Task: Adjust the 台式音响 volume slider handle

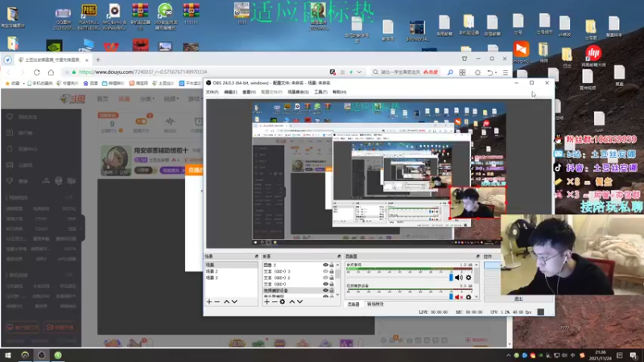Action: [451, 278]
